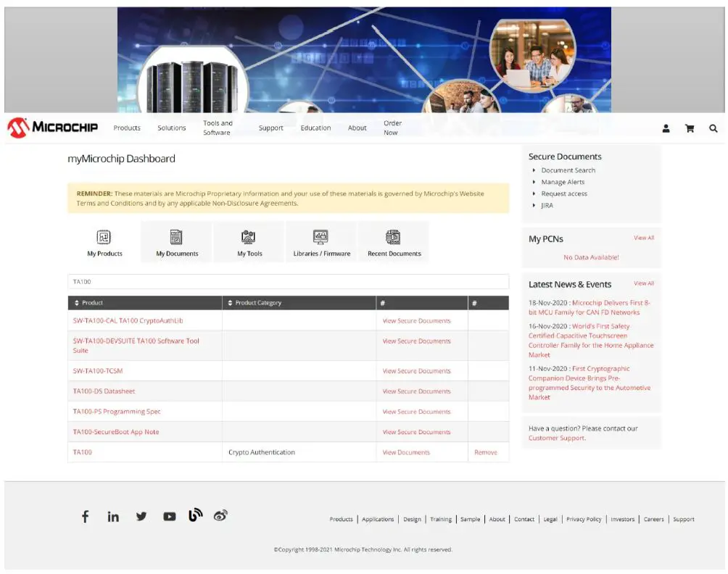Open the Solutions menu
Screen dimensions: 728x574
tap(171, 128)
